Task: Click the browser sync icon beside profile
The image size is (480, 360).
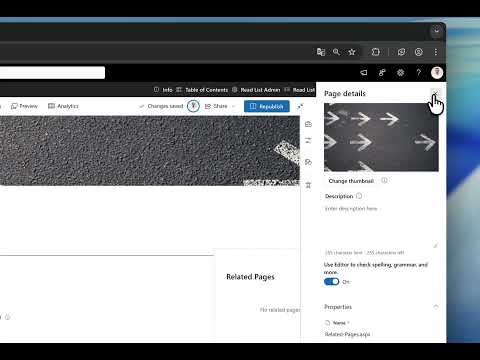Action: coord(402,52)
